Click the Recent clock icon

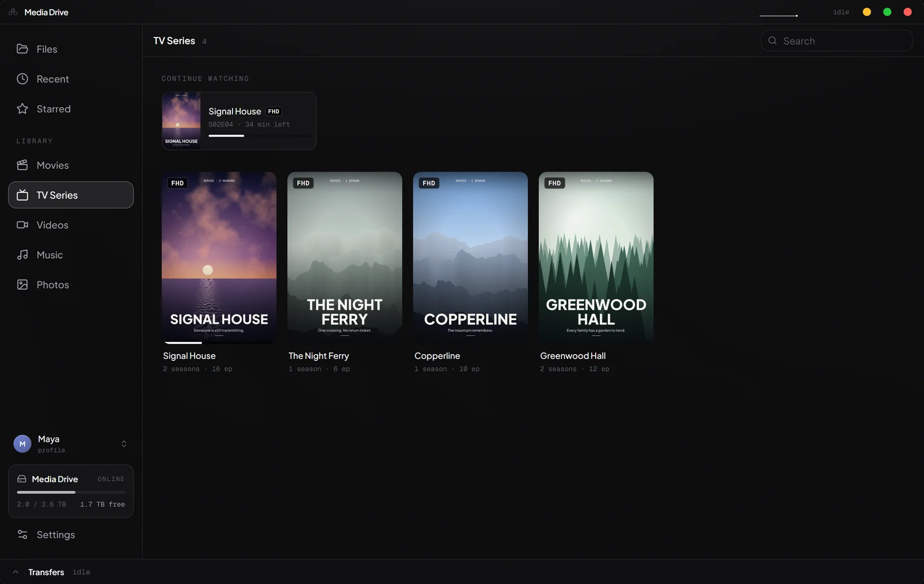(x=22, y=78)
